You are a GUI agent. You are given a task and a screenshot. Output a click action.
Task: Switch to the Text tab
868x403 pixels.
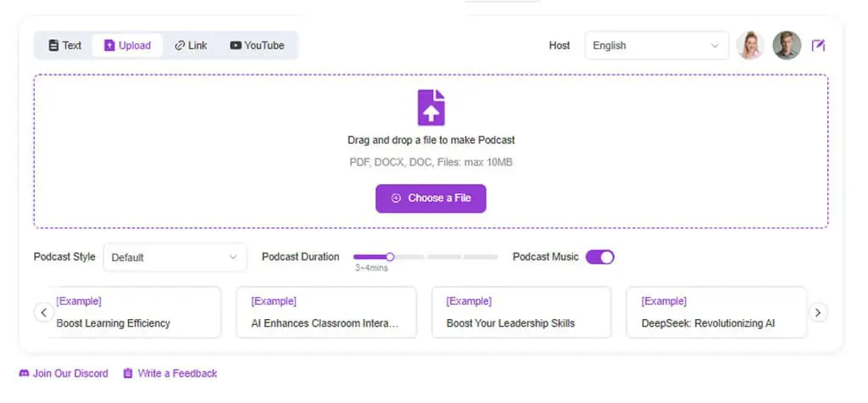[64, 46]
